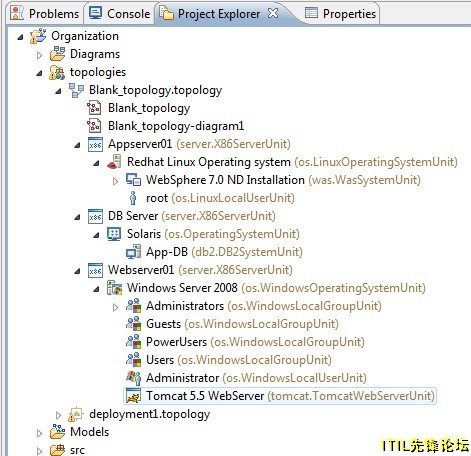471x456 pixels.
Task: Select the Windows Server 2008 row
Action: [276, 288]
